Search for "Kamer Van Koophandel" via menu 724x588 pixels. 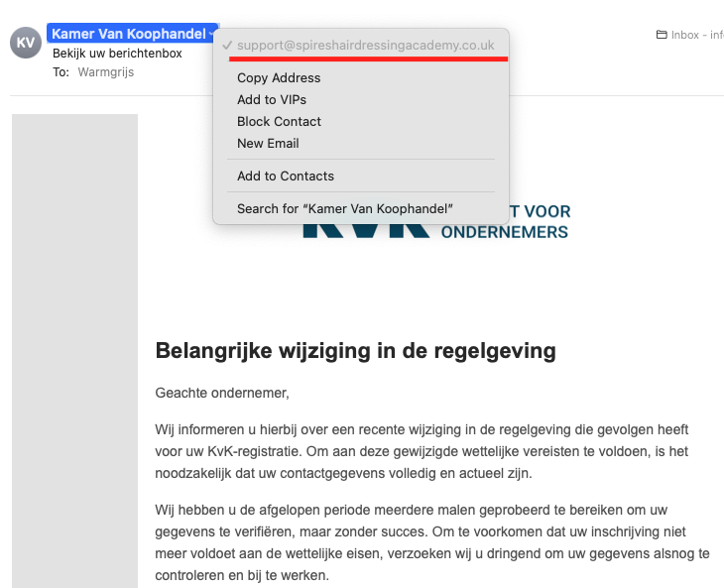click(x=345, y=208)
